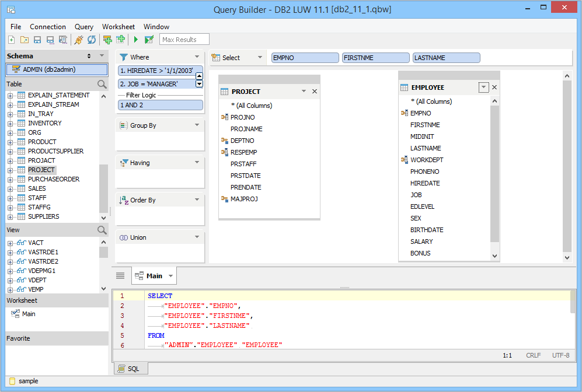Click the LASTNAME selected column chip

click(x=446, y=58)
